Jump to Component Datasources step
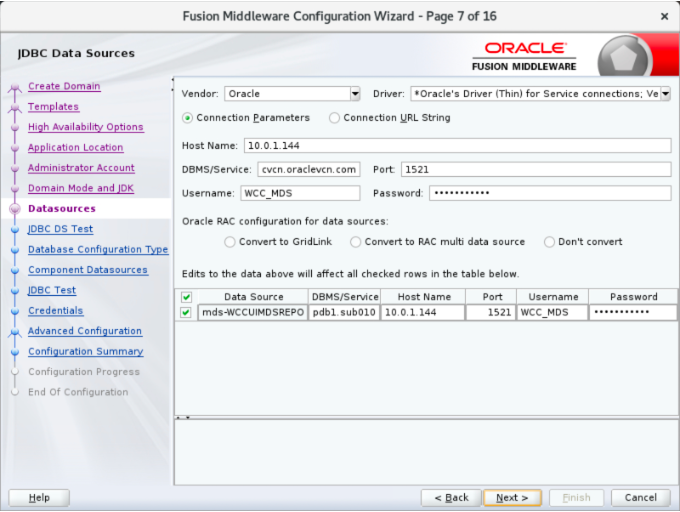Image resolution: width=680 pixels, height=512 pixels. [x=88, y=270]
